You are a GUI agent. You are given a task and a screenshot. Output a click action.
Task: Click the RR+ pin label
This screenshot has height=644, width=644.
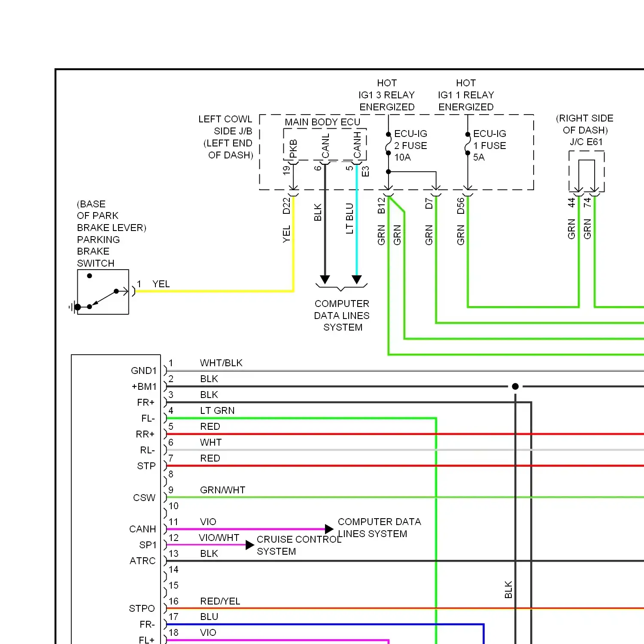tap(145, 434)
